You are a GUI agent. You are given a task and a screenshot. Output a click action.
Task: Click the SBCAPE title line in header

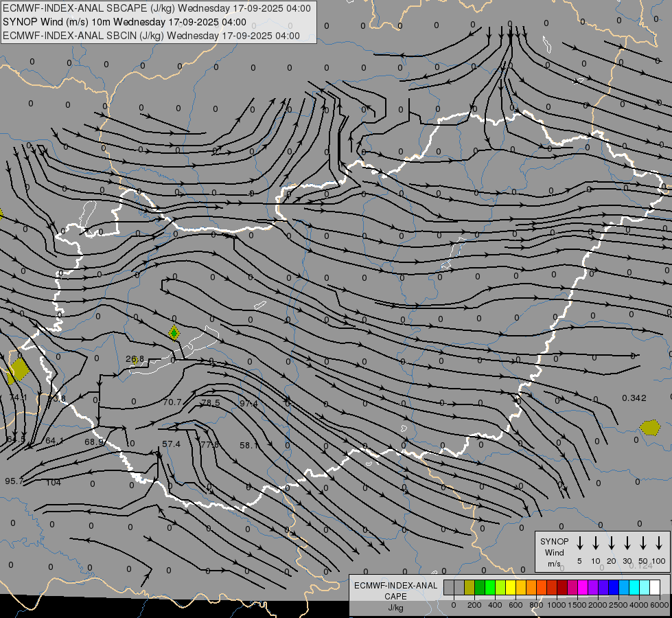[x=157, y=8]
